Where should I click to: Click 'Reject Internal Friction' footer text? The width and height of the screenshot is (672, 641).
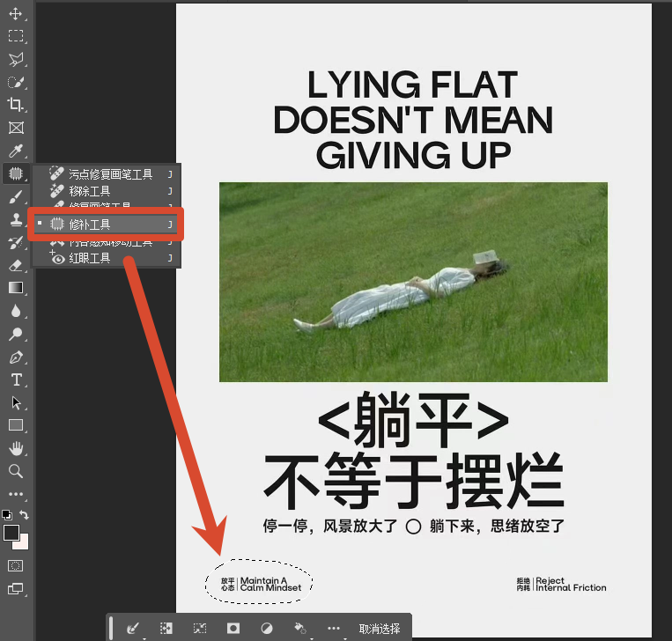click(571, 584)
